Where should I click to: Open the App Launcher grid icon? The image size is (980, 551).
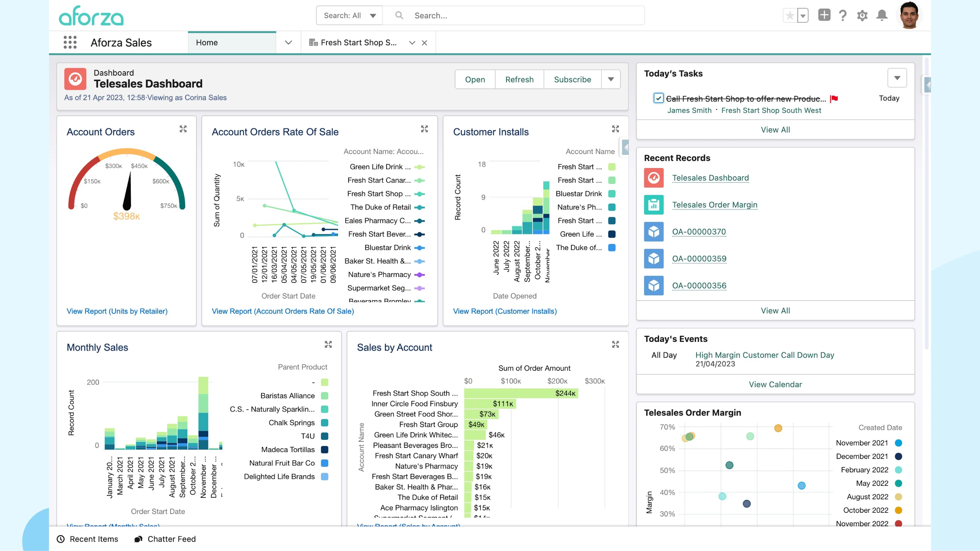click(70, 43)
